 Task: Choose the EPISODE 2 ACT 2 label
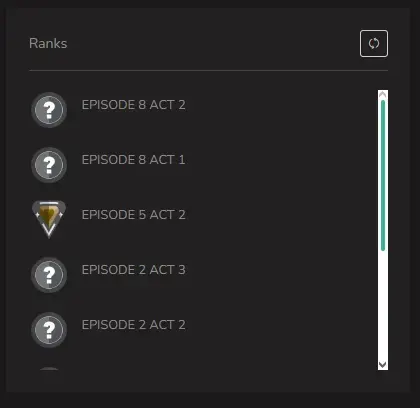point(133,325)
